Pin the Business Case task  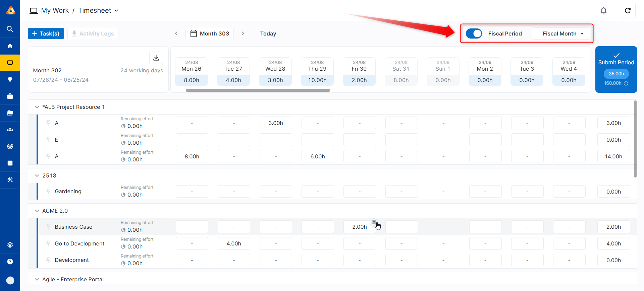pos(48,227)
